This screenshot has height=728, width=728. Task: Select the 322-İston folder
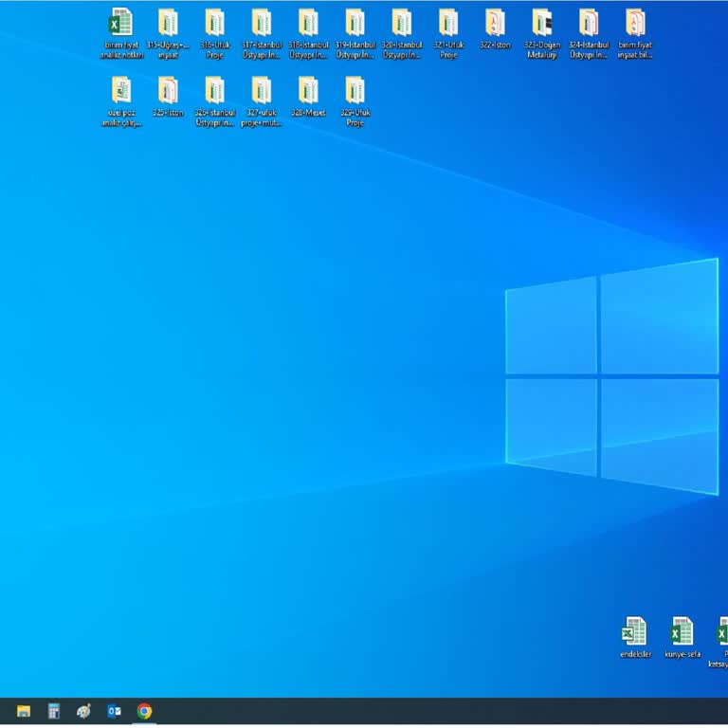[496, 28]
